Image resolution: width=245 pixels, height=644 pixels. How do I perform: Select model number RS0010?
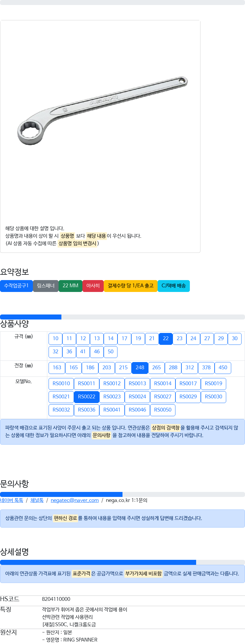click(x=61, y=384)
